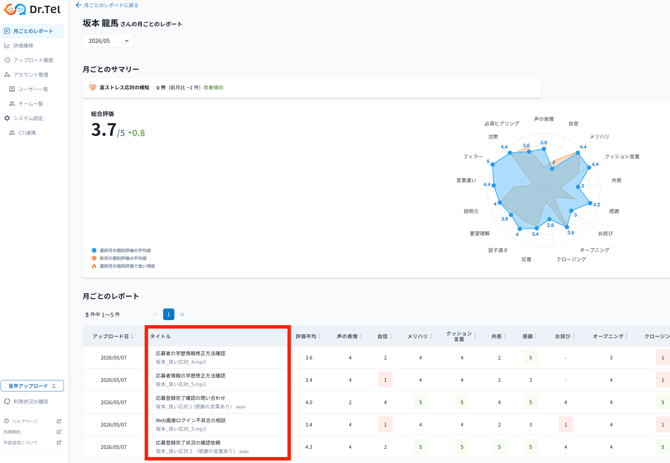The height and width of the screenshot is (463, 670).
Task: Click the システム設定 gear icon
Action: point(7,118)
